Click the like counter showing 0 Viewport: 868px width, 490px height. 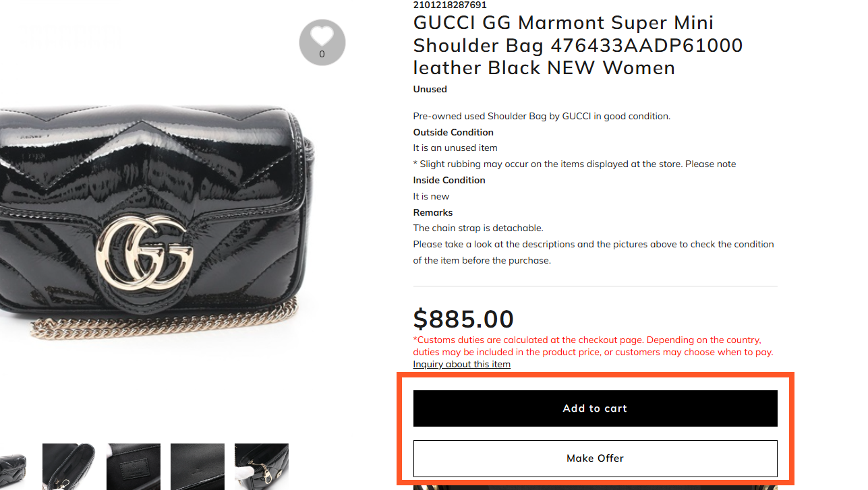pos(322,54)
